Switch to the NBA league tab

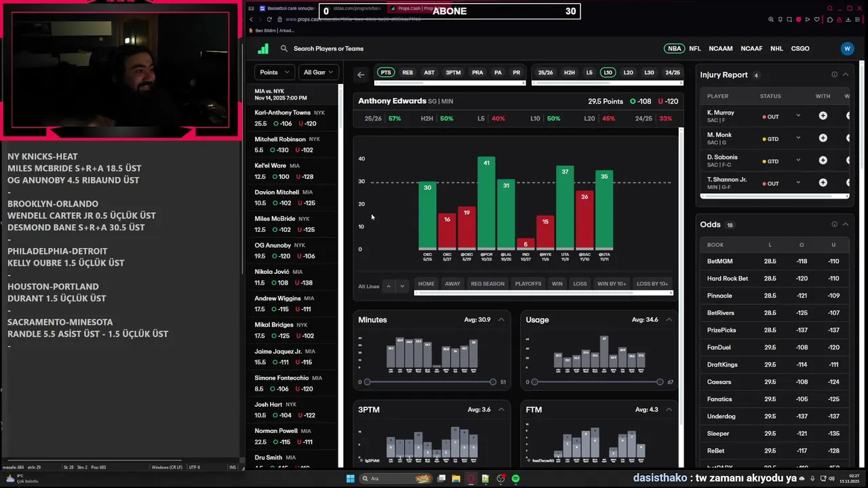click(674, 49)
